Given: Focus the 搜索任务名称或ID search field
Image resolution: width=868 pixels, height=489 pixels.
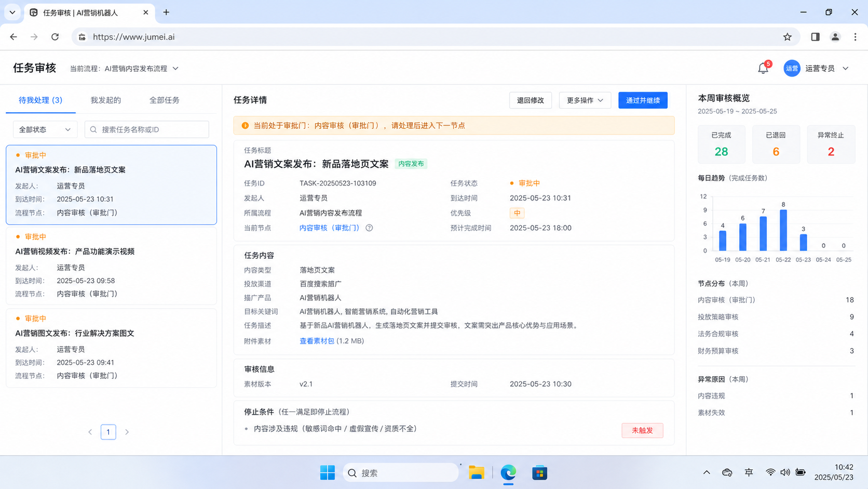Looking at the screenshot, I should point(147,129).
